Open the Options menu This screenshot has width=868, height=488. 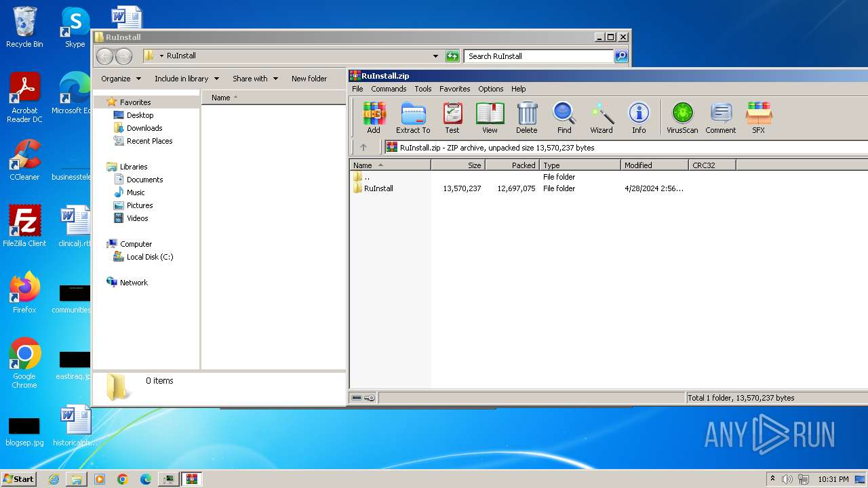tap(490, 89)
